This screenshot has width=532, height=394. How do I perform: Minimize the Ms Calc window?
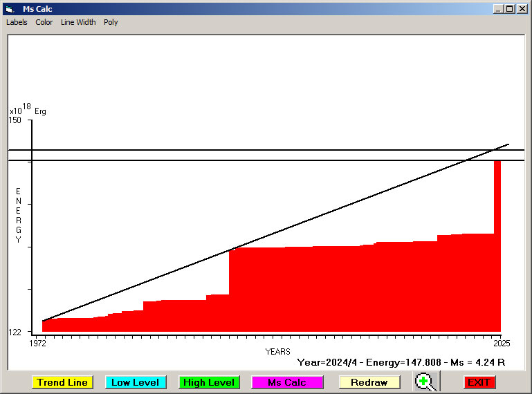pos(498,9)
